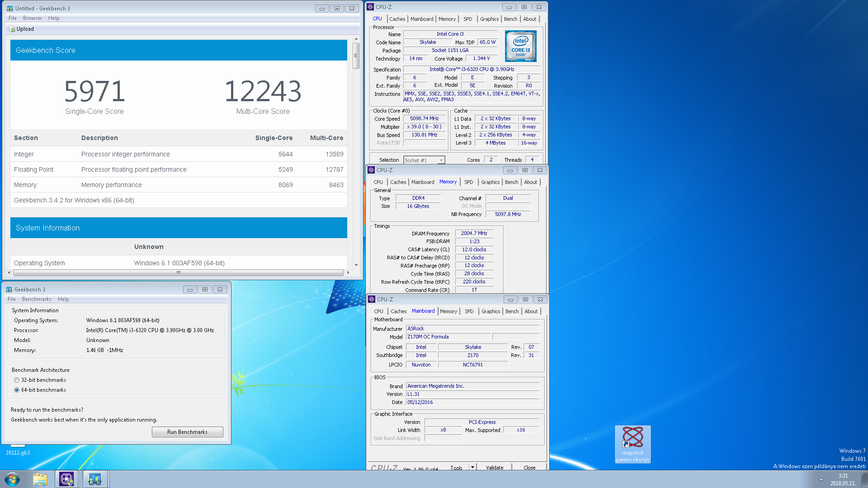This screenshot has width=868, height=488.
Task: Click the Memory performance row in results
Action: coord(179,185)
